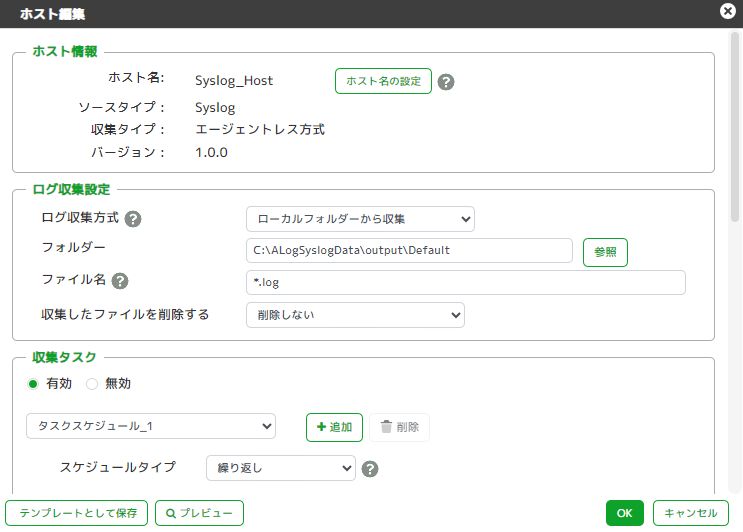
Task: Open help icon beside ファイル名 label
Action: pos(120,281)
